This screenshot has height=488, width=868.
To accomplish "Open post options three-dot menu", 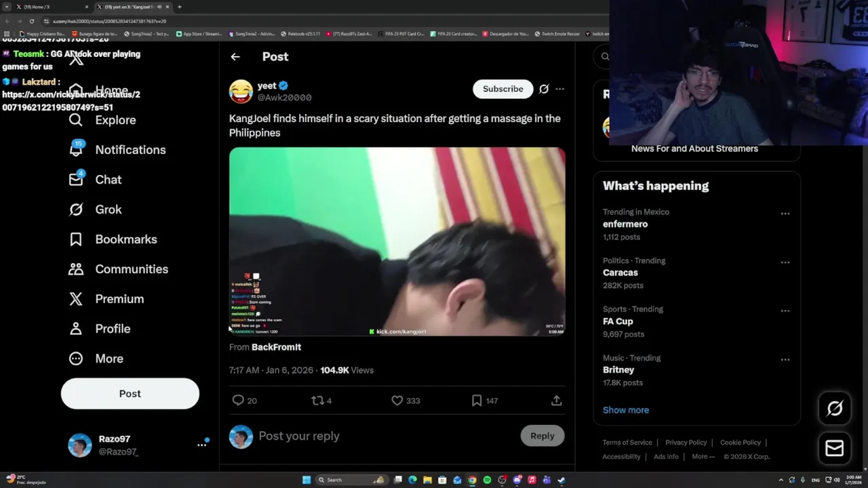I will coord(559,89).
